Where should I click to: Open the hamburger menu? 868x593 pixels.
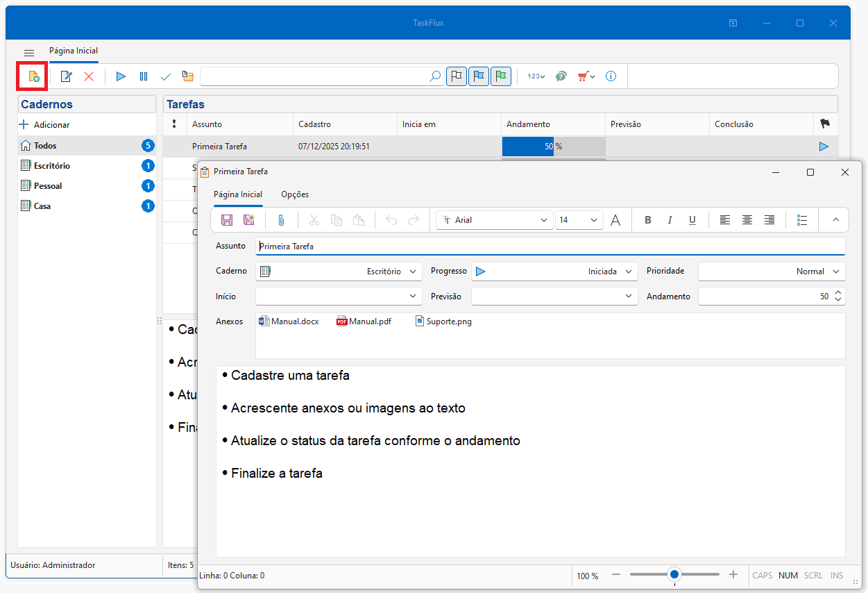[x=29, y=53]
